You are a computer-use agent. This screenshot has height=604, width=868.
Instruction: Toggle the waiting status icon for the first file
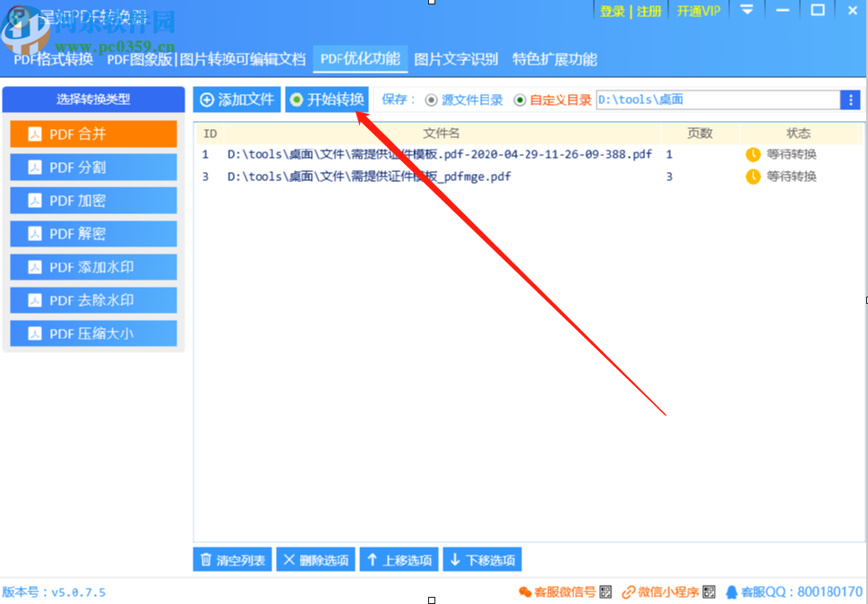755,153
